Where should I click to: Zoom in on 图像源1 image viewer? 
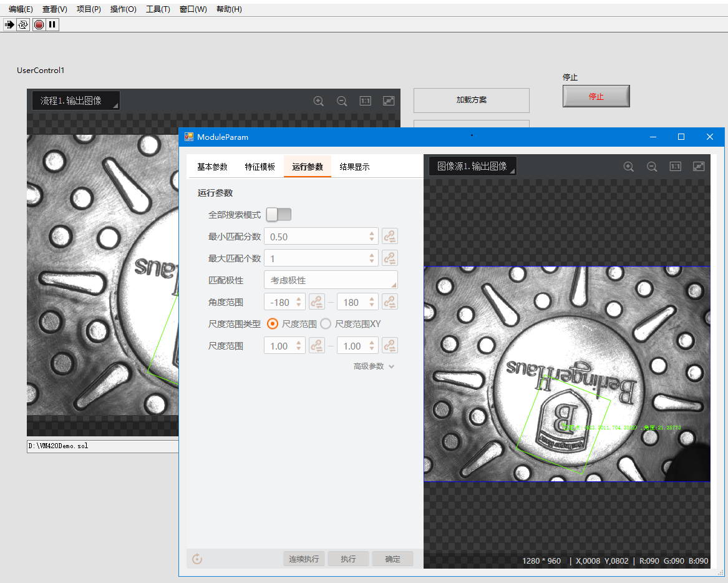point(629,166)
